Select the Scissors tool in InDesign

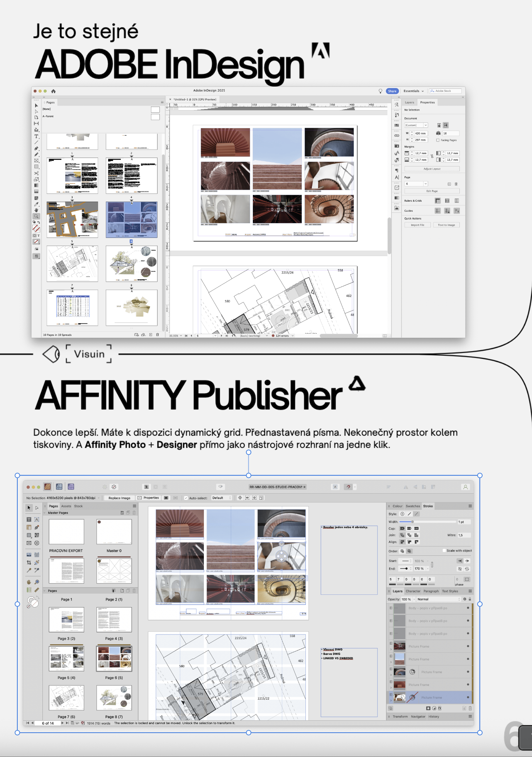(x=36, y=173)
